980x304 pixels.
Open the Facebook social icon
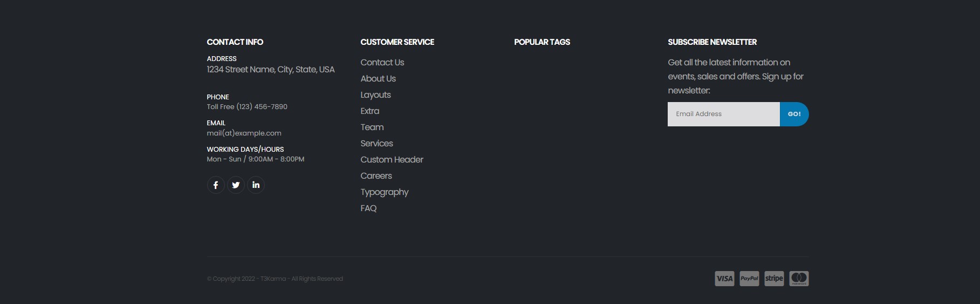pos(216,185)
